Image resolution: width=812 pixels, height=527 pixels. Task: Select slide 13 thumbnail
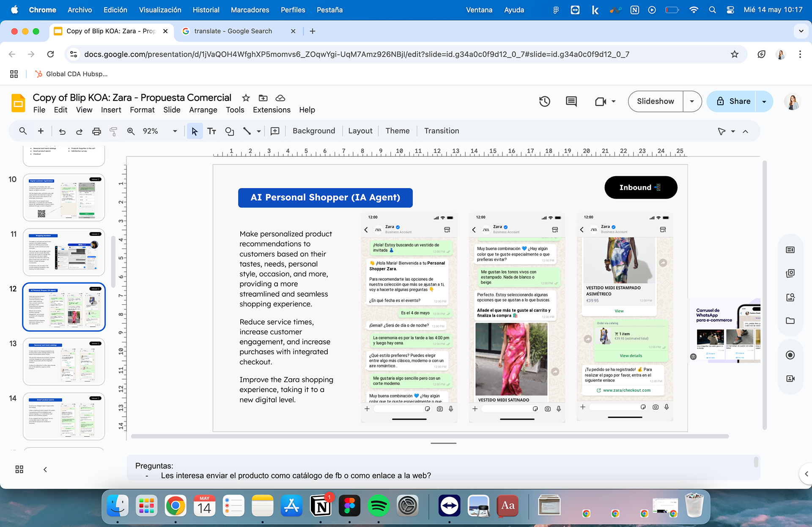(64, 362)
